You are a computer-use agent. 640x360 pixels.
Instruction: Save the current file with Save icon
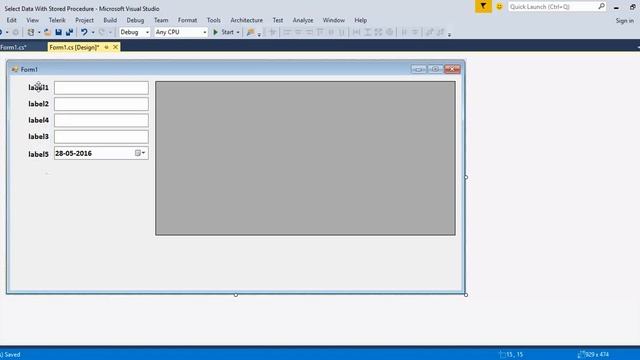[x=58, y=32]
